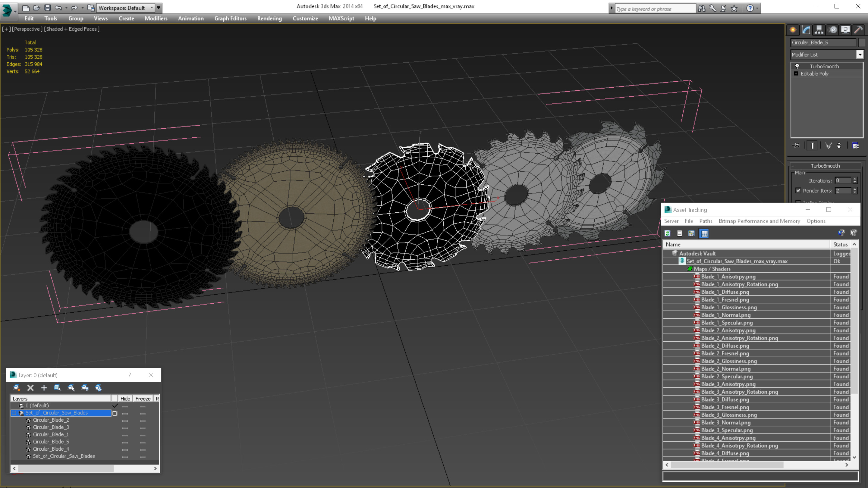This screenshot has height=488, width=868.
Task: Click Delete layer X icon
Action: pos(30,388)
